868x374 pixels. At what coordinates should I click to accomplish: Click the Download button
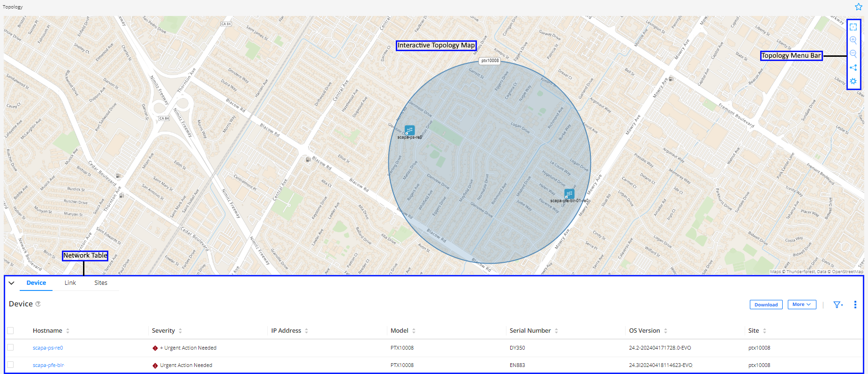click(x=766, y=305)
